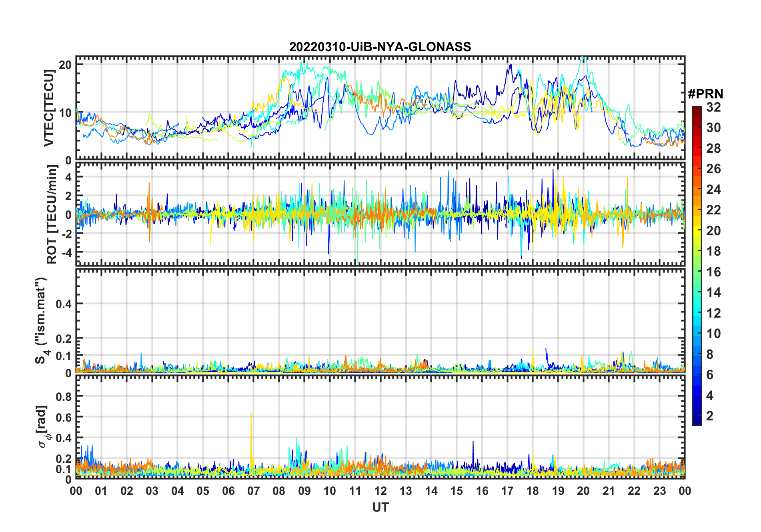Click ROT y-axis tick label 4
761x532 pixels.
68,177
